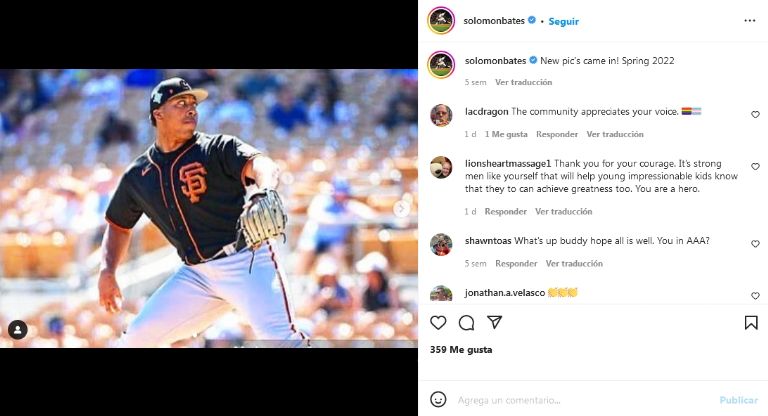
Task: Like shawntoas's comment
Action: [755, 244]
